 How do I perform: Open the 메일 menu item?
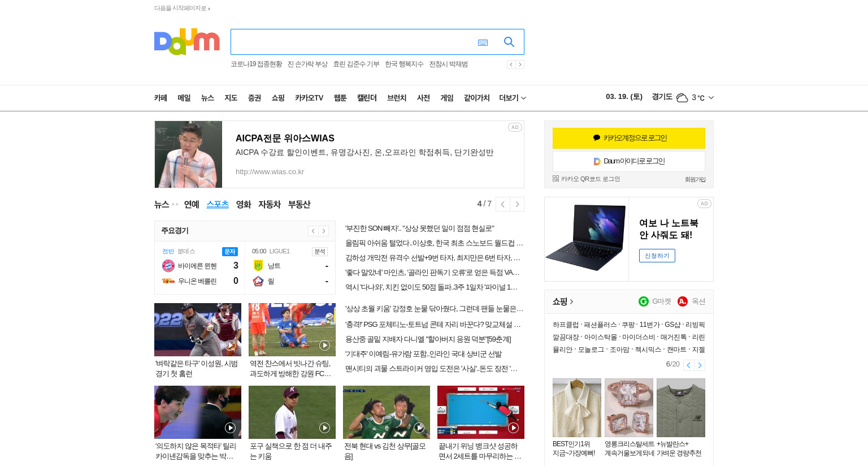[184, 98]
